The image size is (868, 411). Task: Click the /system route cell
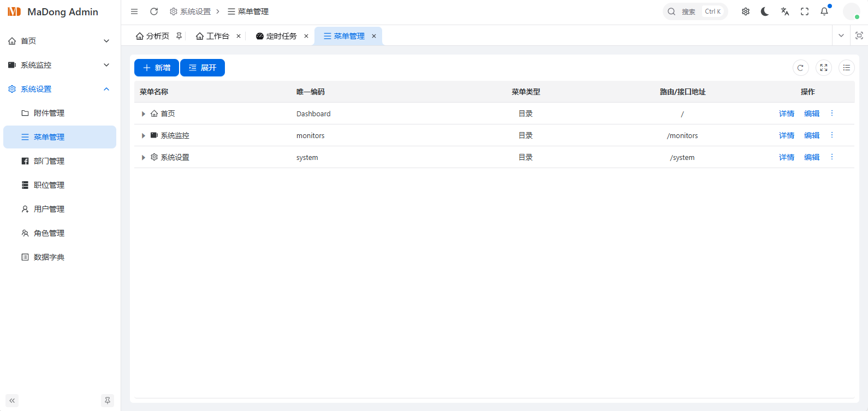point(682,157)
